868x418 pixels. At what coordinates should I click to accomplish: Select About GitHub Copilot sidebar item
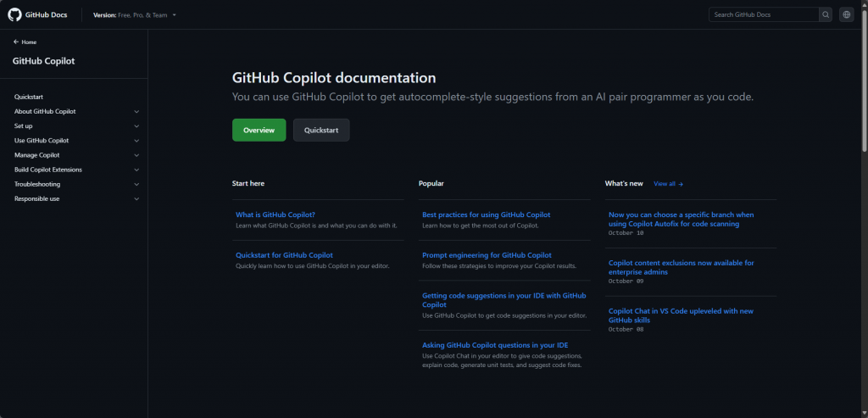45,111
